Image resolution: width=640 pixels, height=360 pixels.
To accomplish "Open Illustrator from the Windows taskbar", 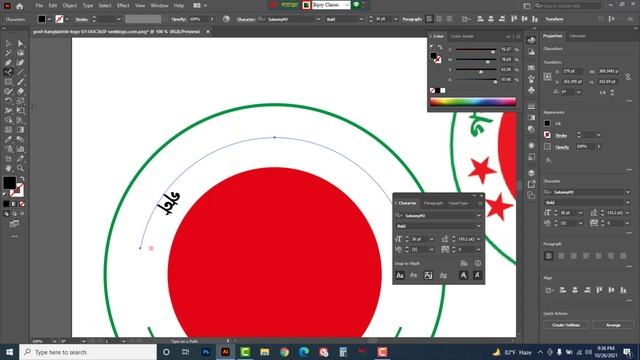I will point(225,352).
